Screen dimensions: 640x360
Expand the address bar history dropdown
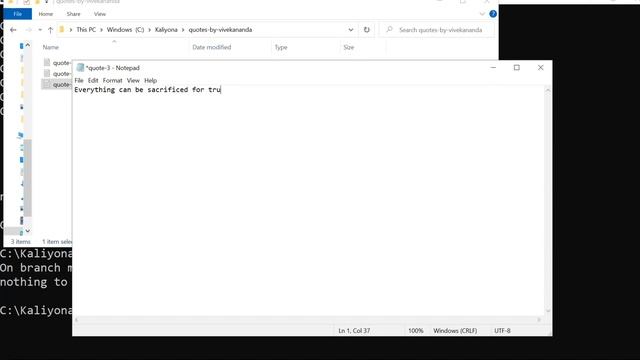pyautogui.click(x=351, y=30)
